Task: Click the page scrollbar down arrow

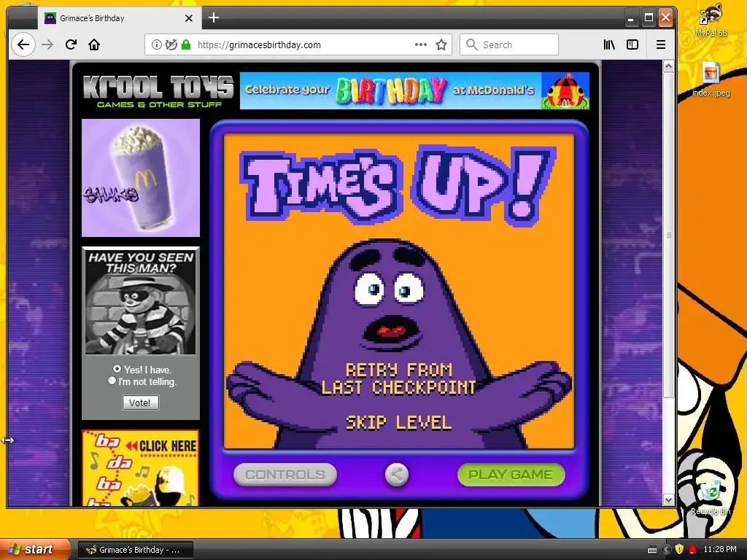Action: [668, 500]
